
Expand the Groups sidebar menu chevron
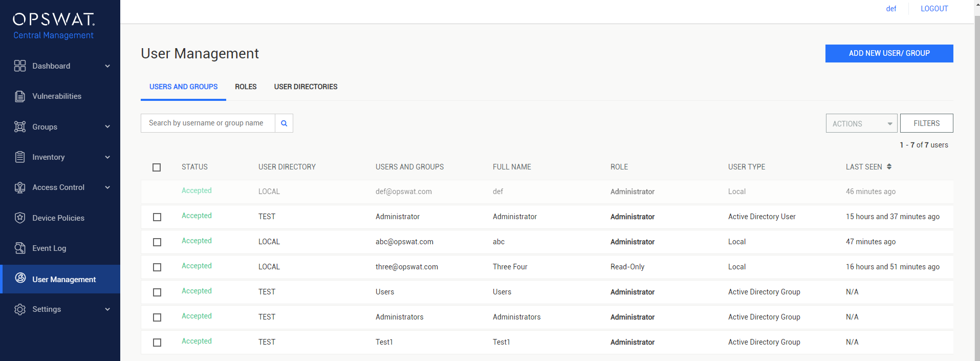107,126
